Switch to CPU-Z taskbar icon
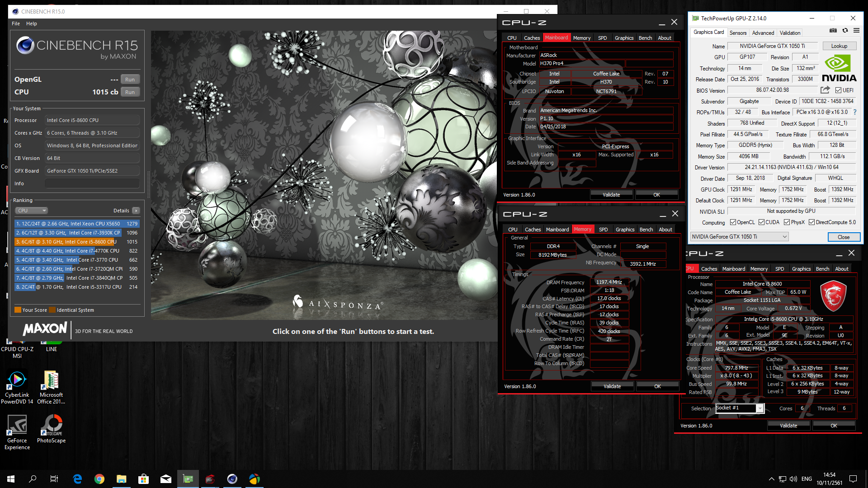 coord(210,479)
